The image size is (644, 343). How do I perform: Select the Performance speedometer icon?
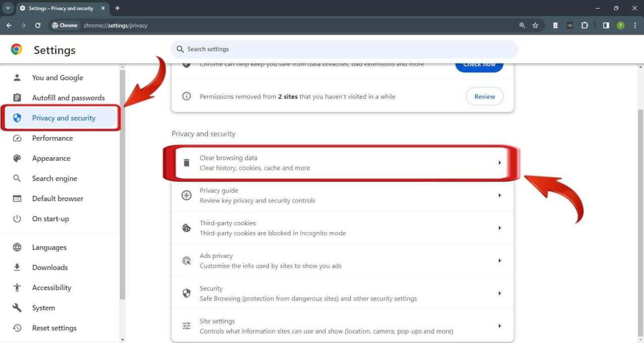[x=18, y=138]
